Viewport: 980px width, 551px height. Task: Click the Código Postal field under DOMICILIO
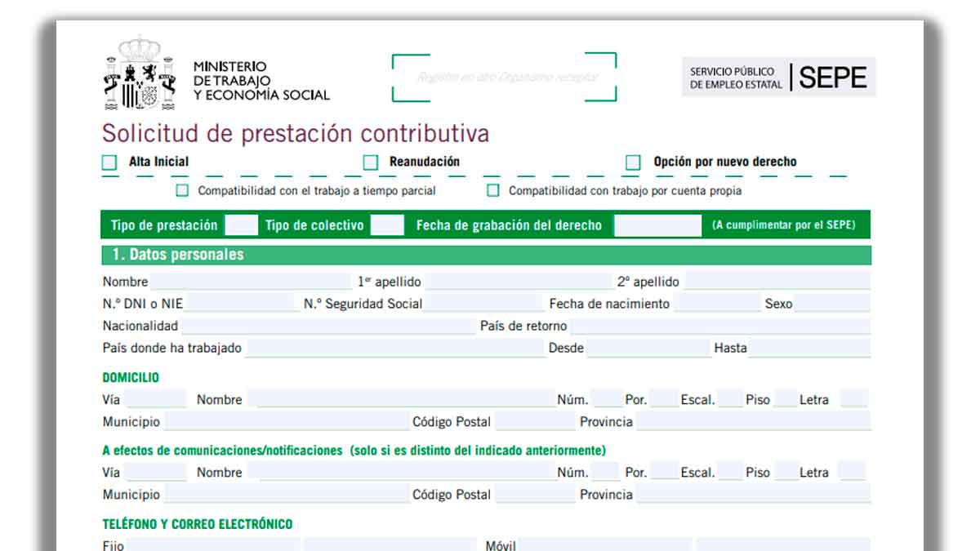(x=534, y=422)
